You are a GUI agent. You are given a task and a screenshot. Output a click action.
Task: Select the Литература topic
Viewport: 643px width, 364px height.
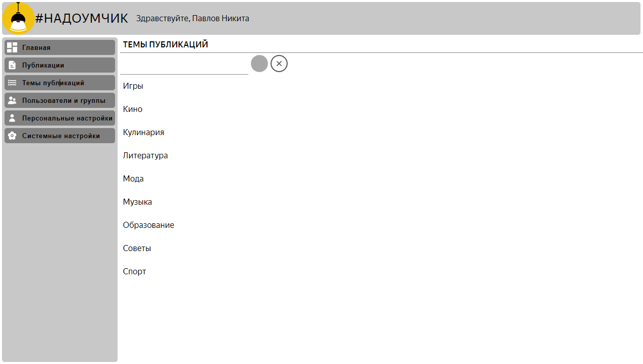pos(145,155)
